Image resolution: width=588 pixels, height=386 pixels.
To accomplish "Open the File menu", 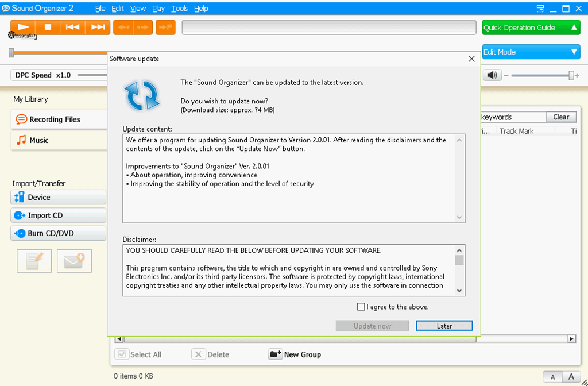I will [x=100, y=8].
